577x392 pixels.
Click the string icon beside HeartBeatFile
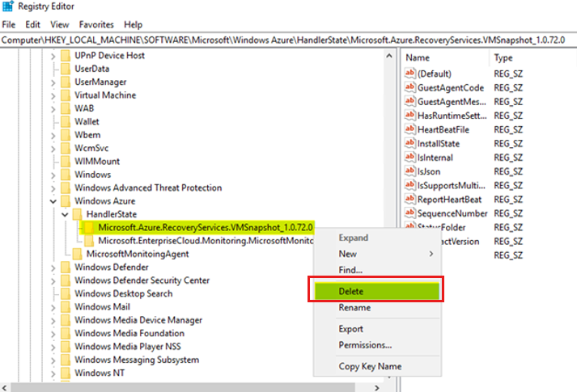click(x=410, y=129)
